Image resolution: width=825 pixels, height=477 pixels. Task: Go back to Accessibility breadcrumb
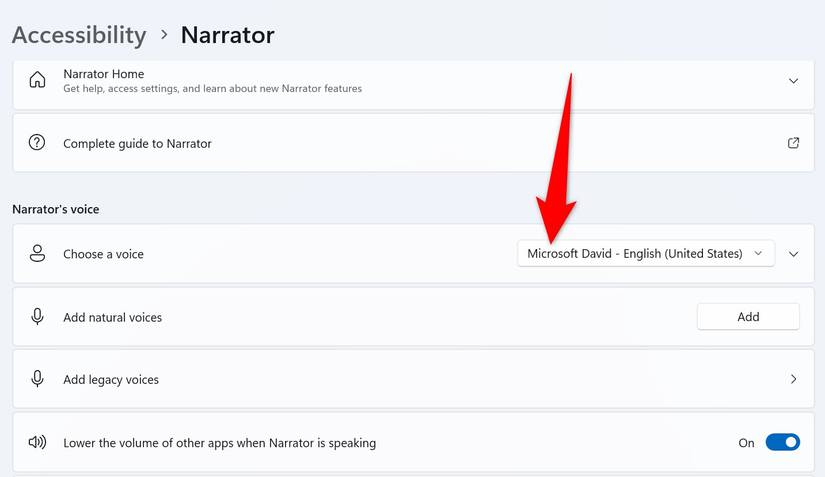[x=79, y=35]
